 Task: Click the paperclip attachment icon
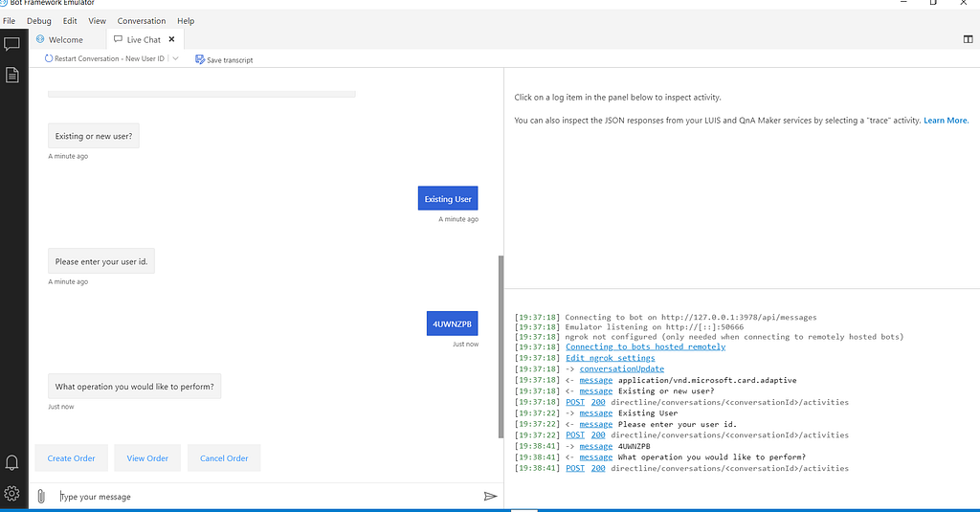click(41, 497)
